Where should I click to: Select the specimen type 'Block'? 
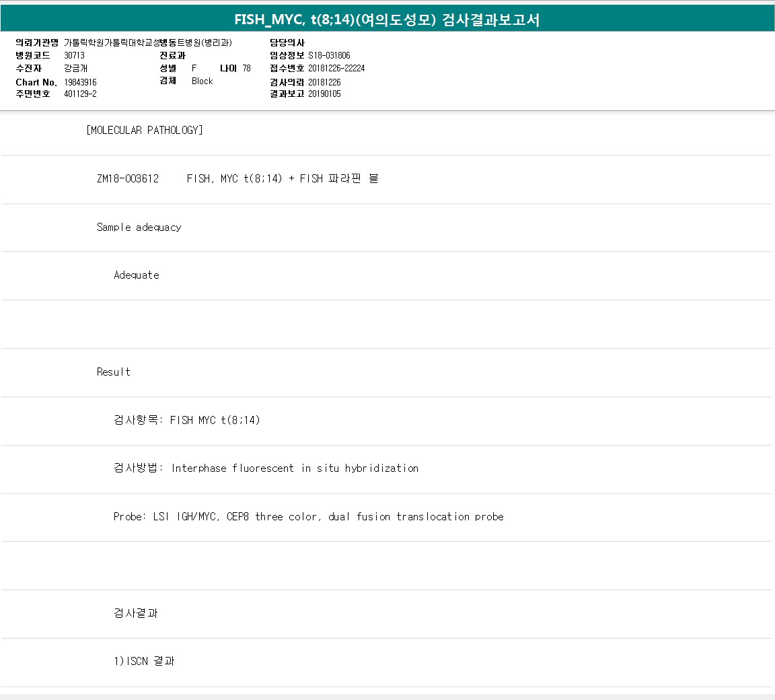[202, 81]
